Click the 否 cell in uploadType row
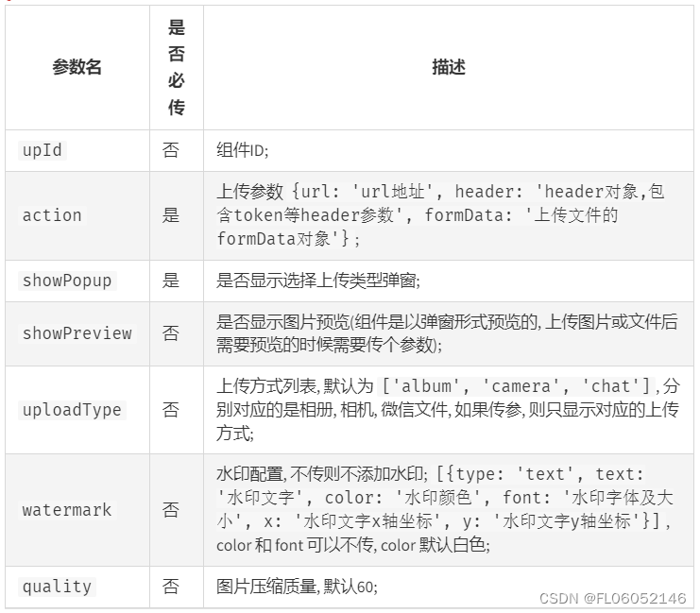This screenshot has width=700, height=613. pos(171,410)
